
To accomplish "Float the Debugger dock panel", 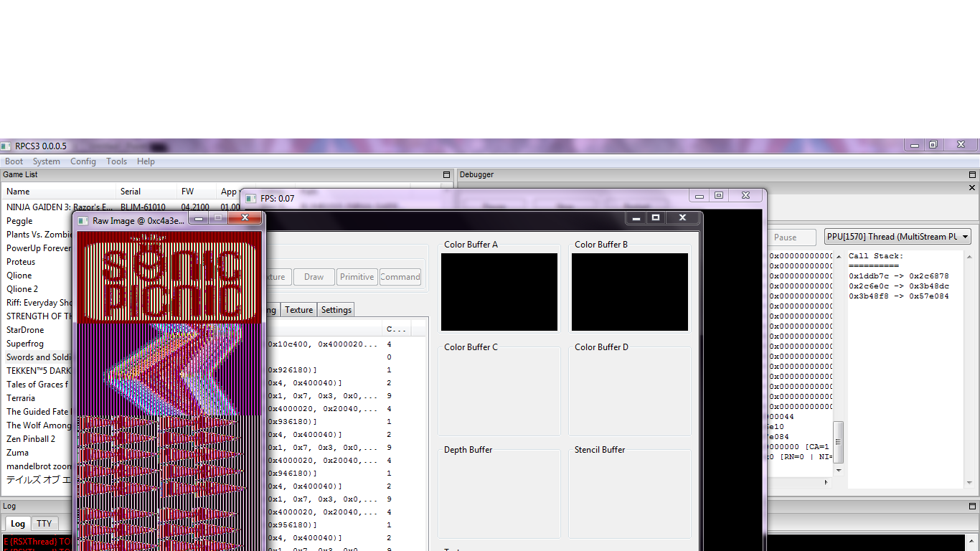I will point(973,175).
